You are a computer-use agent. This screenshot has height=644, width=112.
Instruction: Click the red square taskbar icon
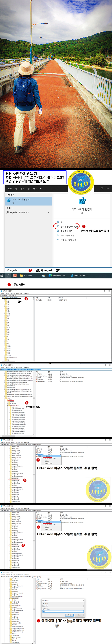point(15,275)
